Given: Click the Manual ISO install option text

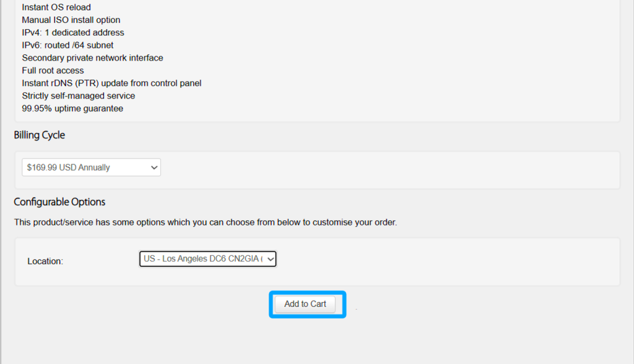Looking at the screenshot, I should pos(71,20).
